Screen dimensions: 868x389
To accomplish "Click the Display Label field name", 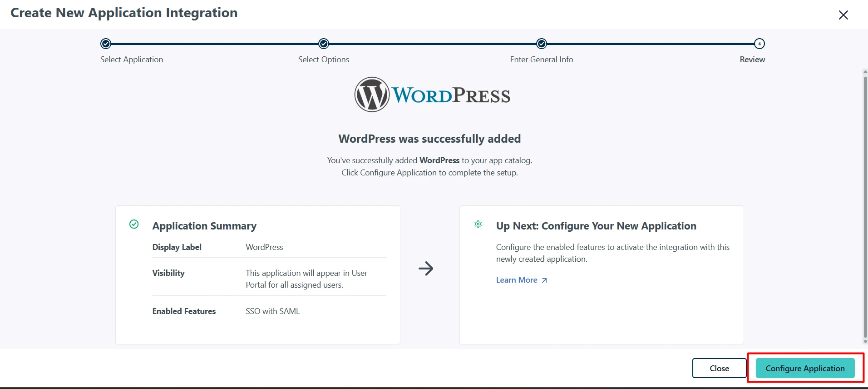I will 177,247.
